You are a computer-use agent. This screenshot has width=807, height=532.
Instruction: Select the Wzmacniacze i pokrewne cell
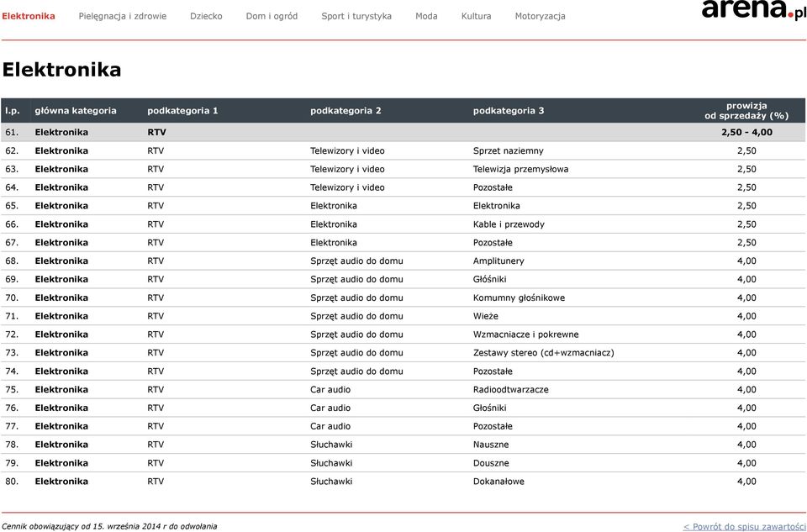[x=525, y=334]
